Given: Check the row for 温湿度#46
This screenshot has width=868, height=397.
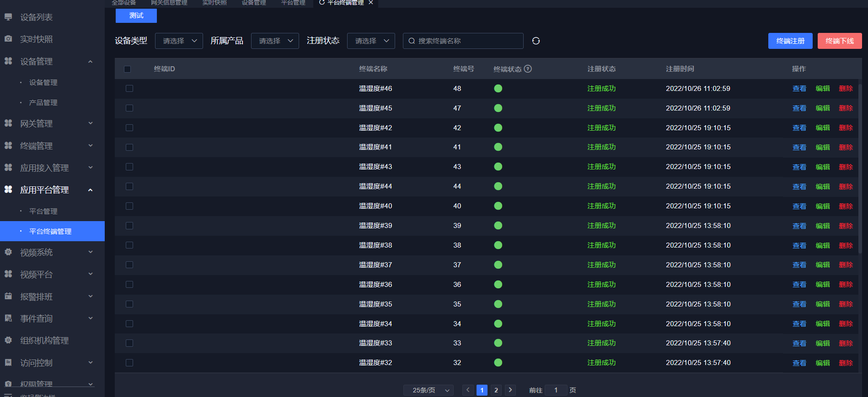Looking at the screenshot, I should pyautogui.click(x=129, y=89).
